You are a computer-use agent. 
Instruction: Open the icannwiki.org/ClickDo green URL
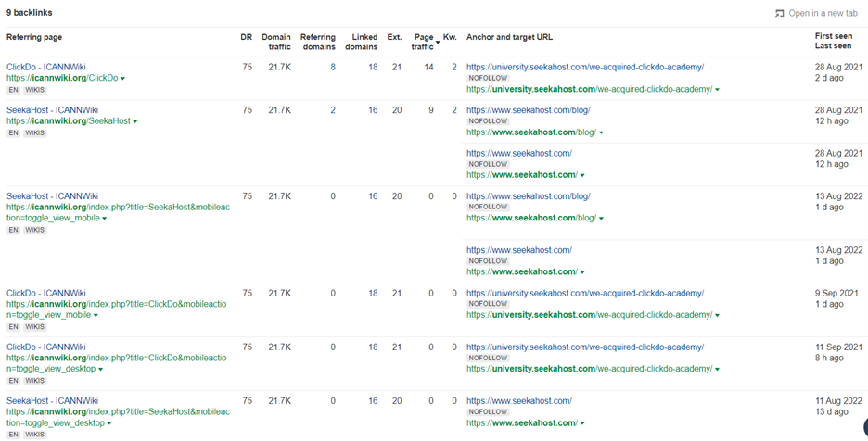coord(62,78)
